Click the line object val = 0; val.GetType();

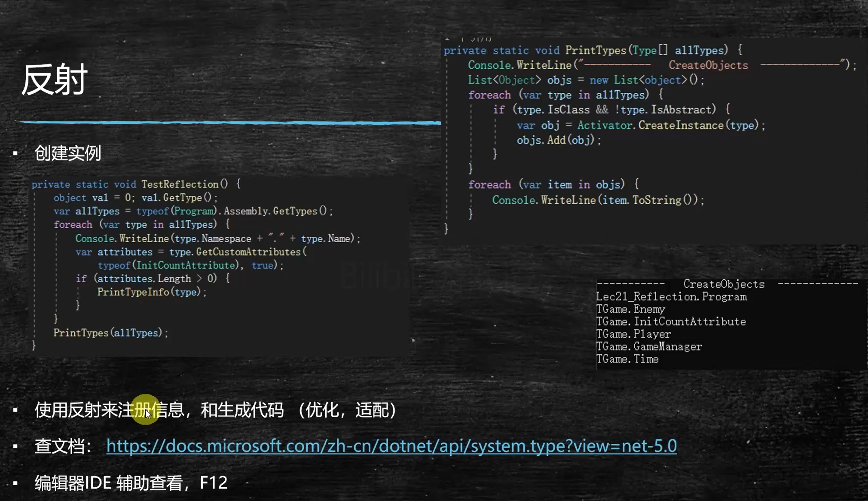tap(136, 198)
